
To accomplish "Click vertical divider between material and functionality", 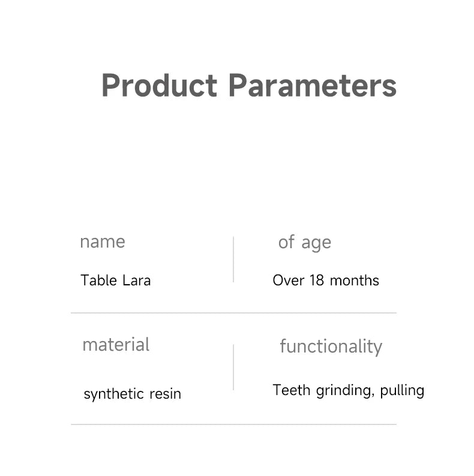I will (233, 367).
